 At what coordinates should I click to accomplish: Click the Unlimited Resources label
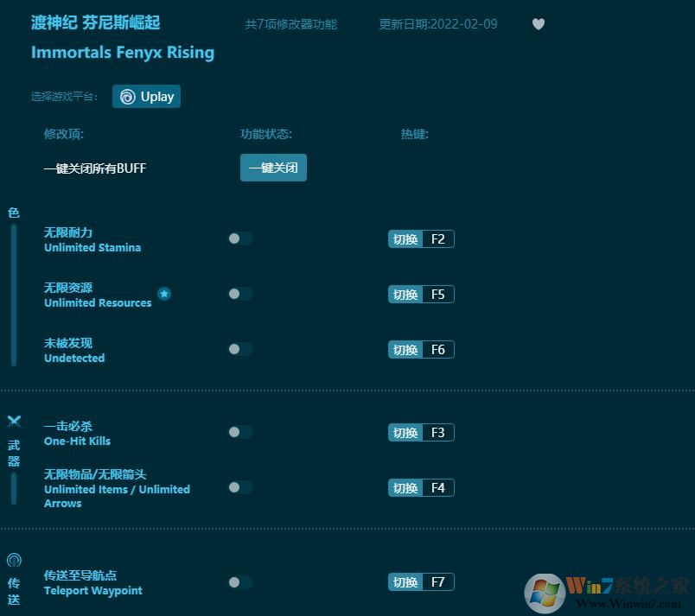tap(98, 303)
